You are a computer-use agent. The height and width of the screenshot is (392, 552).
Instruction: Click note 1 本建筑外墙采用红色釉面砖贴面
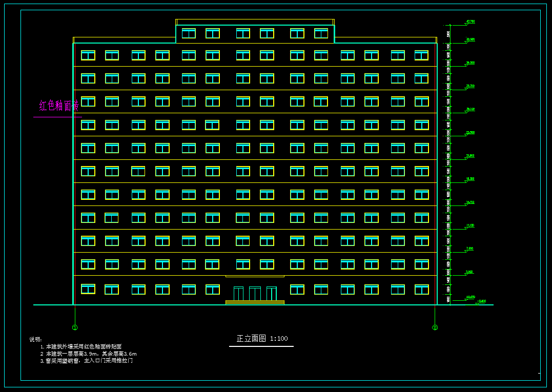click(81, 346)
